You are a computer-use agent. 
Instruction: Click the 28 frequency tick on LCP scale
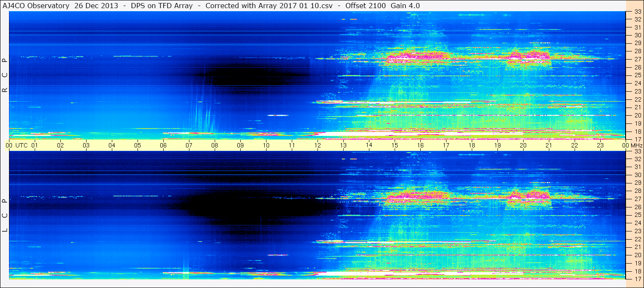pos(637,191)
